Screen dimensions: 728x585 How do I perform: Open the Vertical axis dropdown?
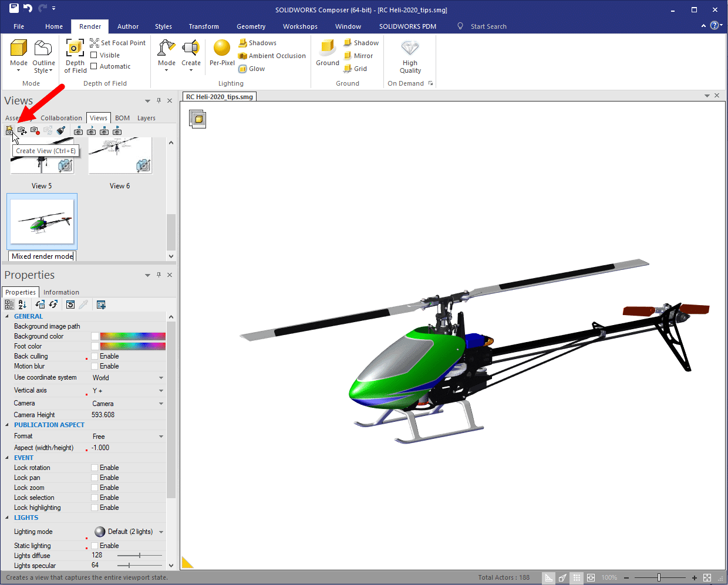tap(161, 391)
